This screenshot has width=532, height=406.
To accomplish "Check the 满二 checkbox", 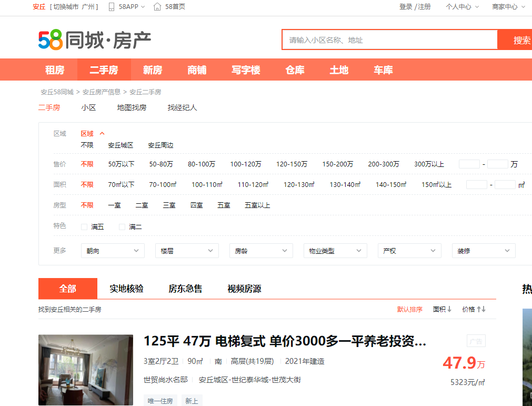I will [122, 227].
